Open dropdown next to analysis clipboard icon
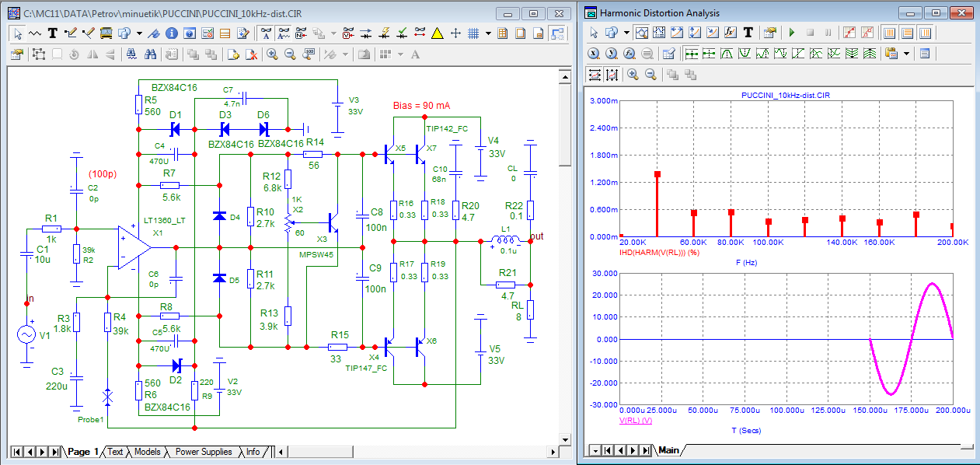The image size is (980, 465). point(906,54)
